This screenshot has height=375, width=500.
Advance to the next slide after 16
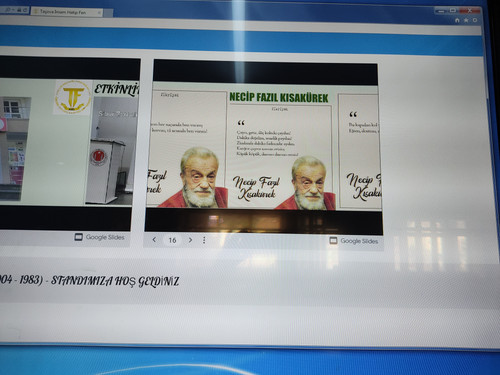190,240
